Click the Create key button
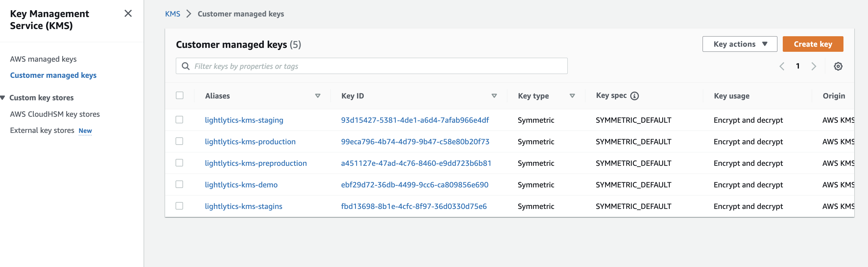The height and width of the screenshot is (267, 868). coord(812,44)
